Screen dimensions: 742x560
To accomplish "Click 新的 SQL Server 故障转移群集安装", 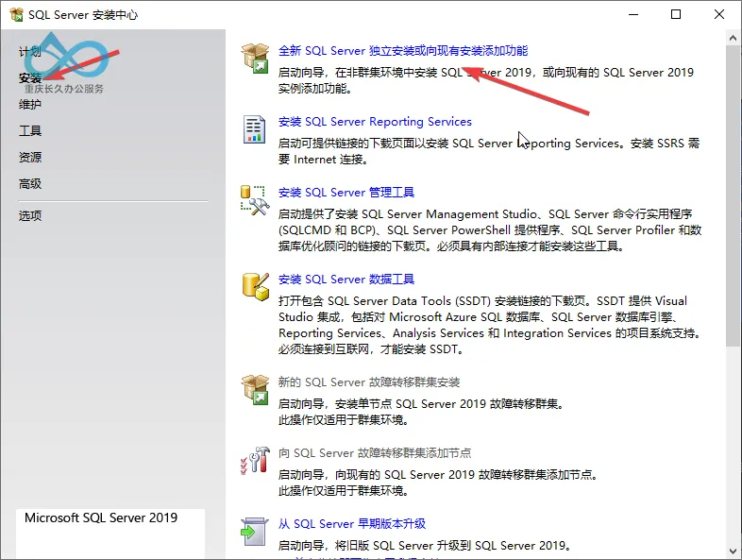I will 369,382.
